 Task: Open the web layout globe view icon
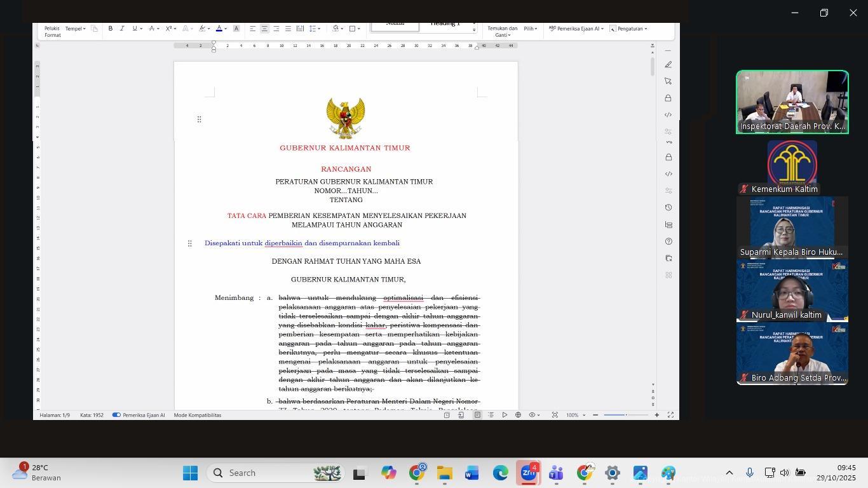click(518, 415)
